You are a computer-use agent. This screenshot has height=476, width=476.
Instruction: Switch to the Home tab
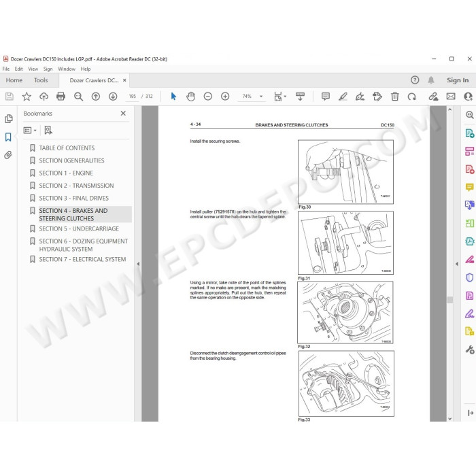click(14, 80)
